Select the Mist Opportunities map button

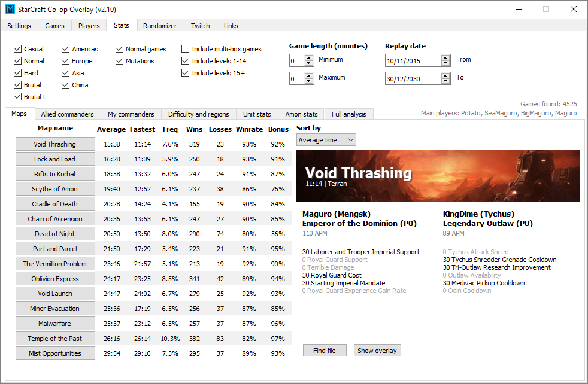55,353
